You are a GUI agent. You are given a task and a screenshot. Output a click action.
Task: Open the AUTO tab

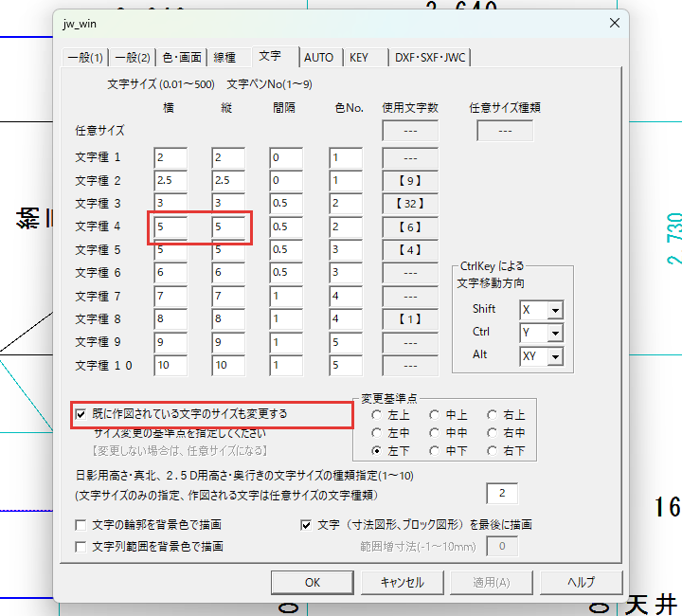319,58
